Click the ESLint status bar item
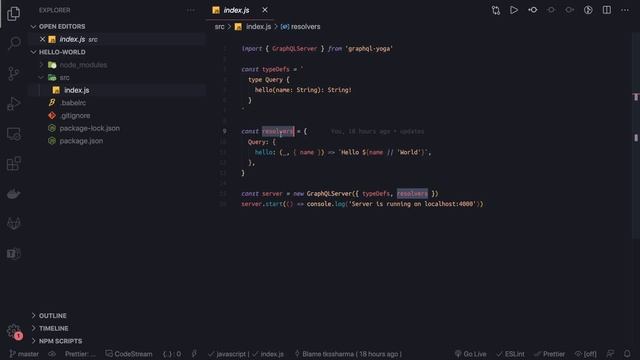Viewport: 640px width, 360px height. 510,354
